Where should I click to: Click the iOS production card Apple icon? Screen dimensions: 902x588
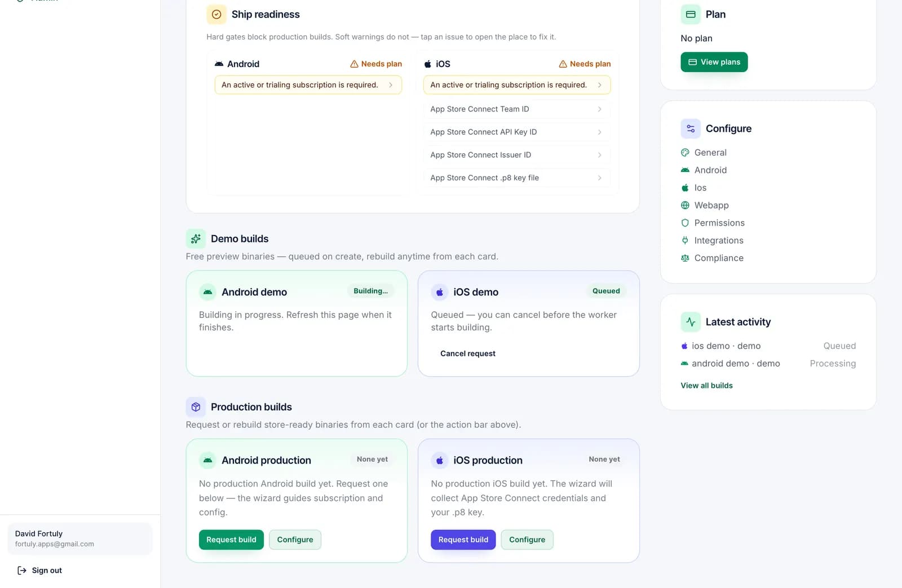(x=440, y=461)
